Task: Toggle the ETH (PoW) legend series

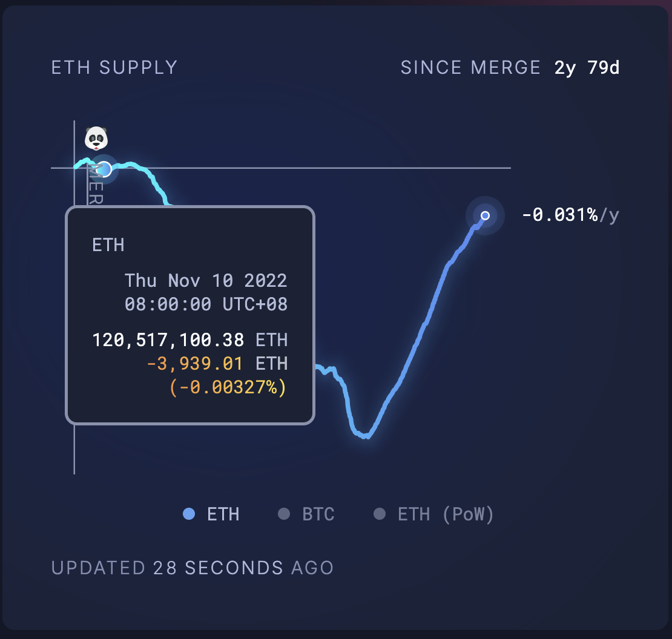Action: tap(434, 514)
